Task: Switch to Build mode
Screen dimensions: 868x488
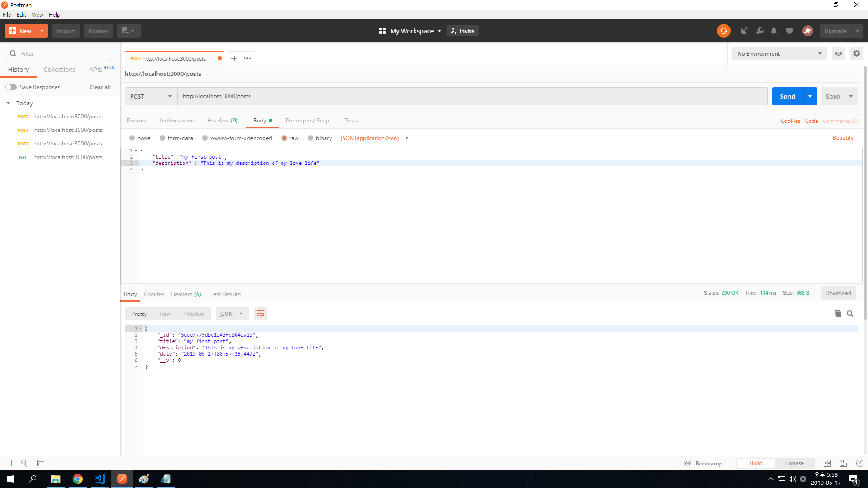Action: [x=756, y=463]
